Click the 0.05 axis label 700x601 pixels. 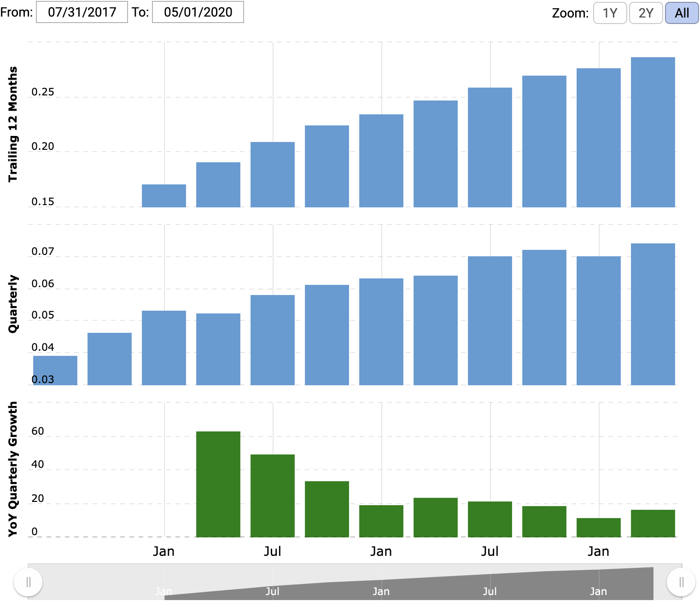[43, 315]
